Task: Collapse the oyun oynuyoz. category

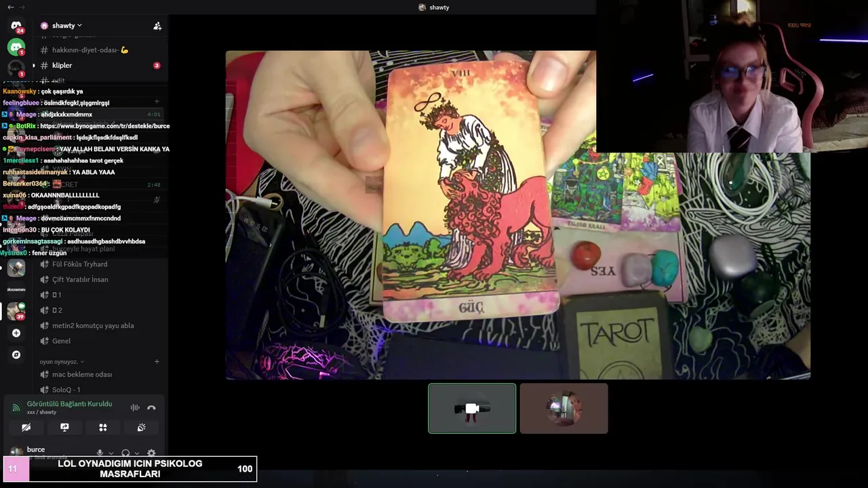Action: click(61, 361)
